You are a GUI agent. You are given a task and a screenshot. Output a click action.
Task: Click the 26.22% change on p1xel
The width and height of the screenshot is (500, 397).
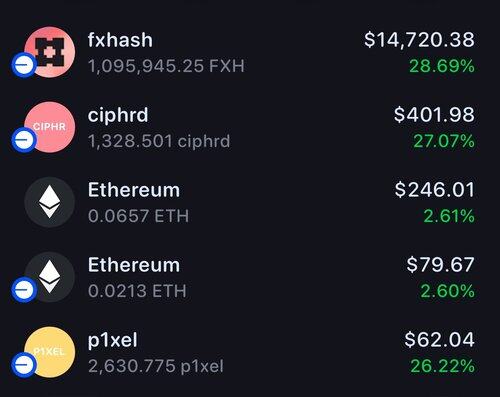coord(443,366)
